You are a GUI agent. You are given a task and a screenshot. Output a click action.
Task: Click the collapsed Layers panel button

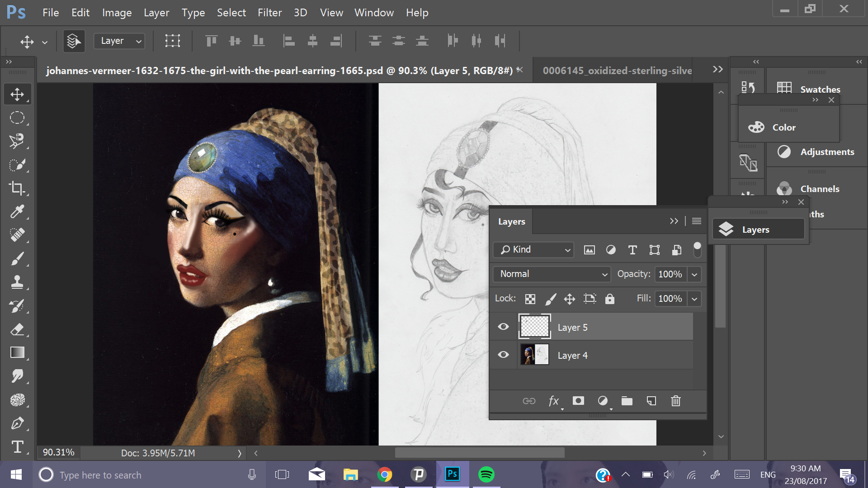(x=759, y=230)
